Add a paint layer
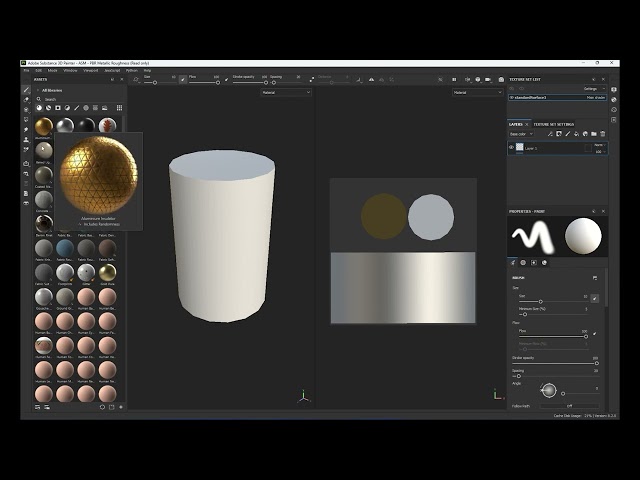This screenshot has width=640, height=480. 567,134
